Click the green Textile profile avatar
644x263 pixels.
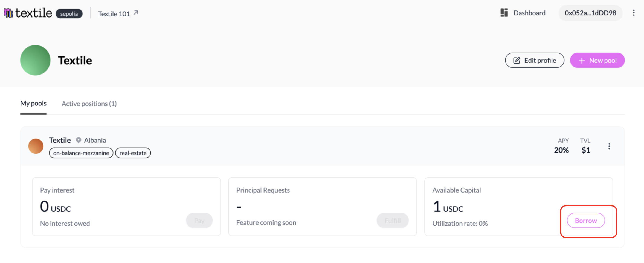click(35, 60)
